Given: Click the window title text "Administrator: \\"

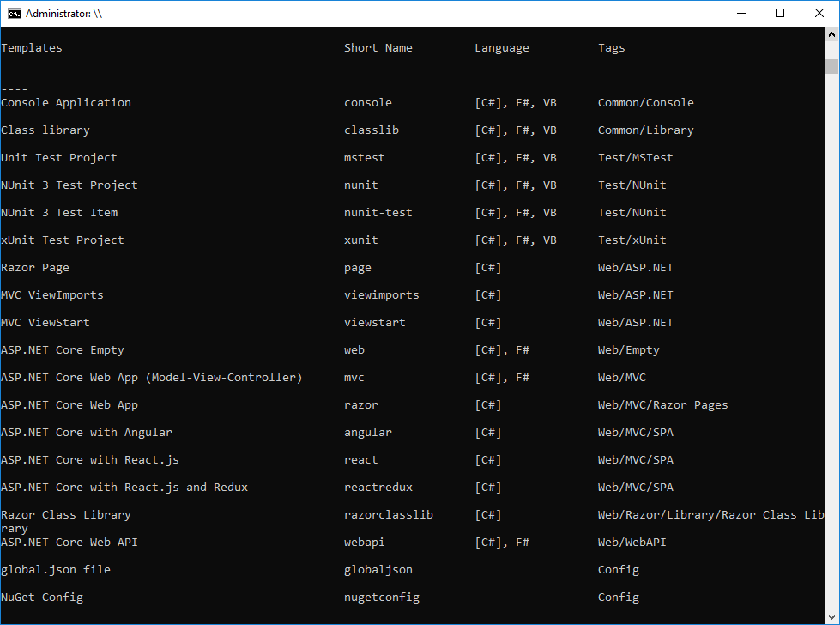Looking at the screenshot, I should [64, 14].
